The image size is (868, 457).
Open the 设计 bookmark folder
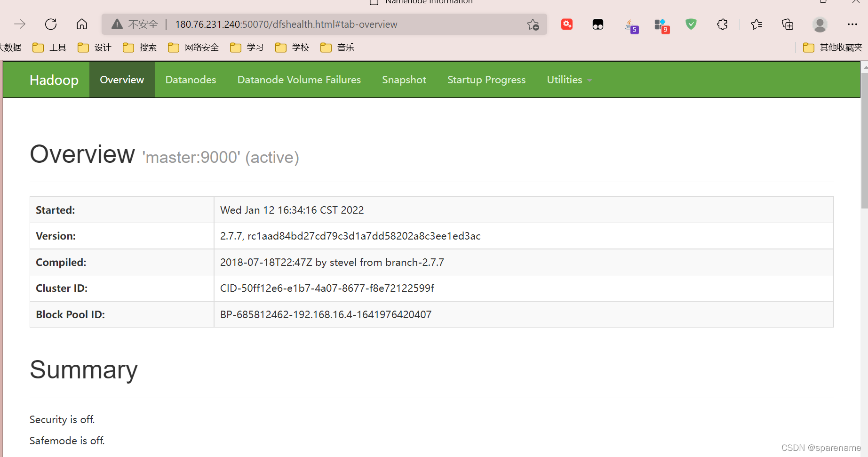tap(95, 48)
